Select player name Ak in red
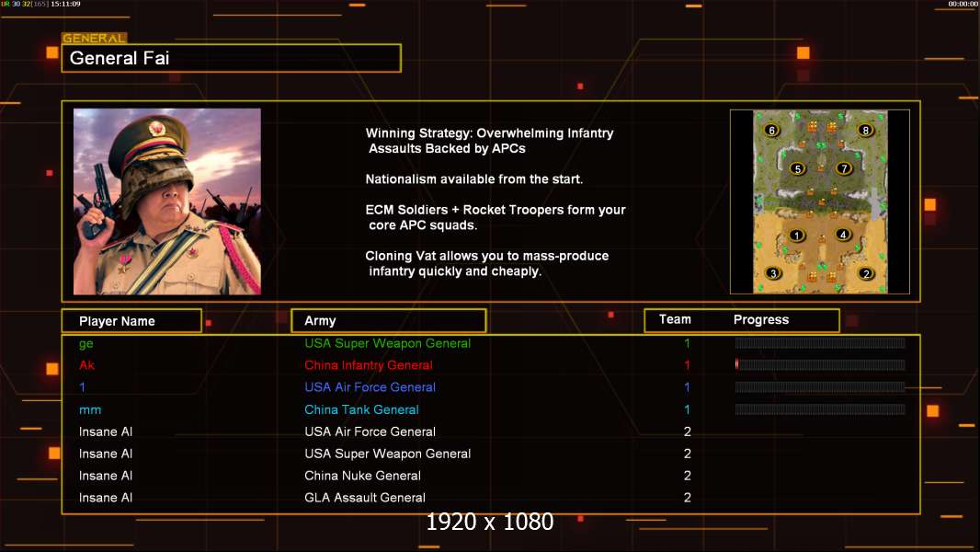 pyautogui.click(x=86, y=365)
